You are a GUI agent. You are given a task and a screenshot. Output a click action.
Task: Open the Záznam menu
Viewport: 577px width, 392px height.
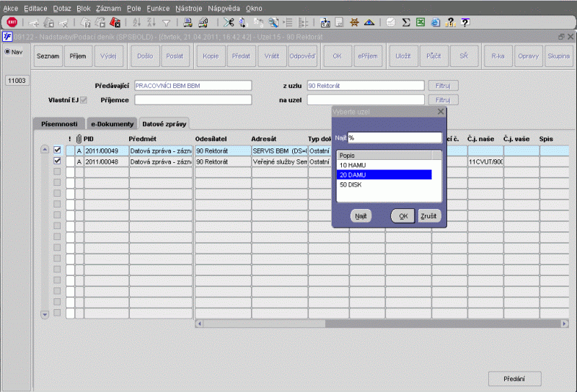click(108, 8)
